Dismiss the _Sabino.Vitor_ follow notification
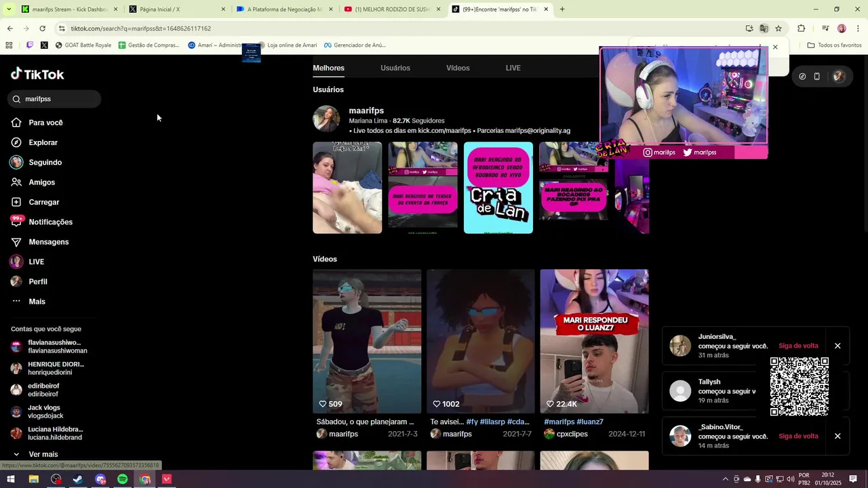 (837, 436)
